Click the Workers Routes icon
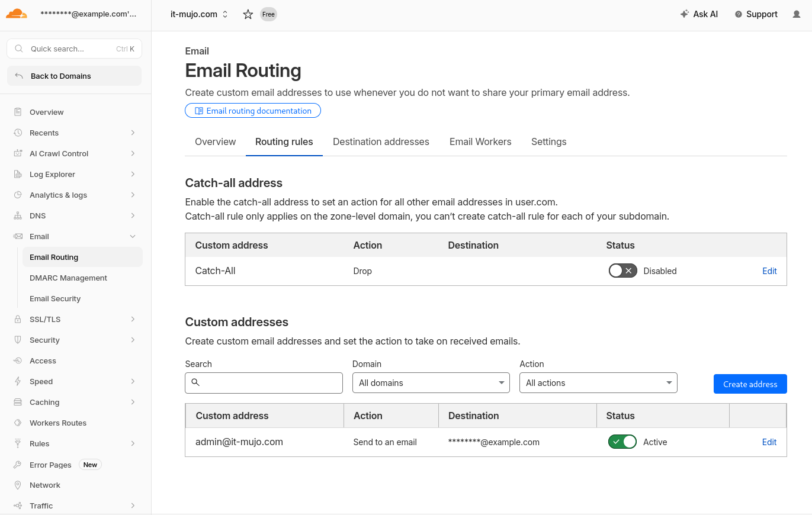This screenshot has width=812, height=515. (x=18, y=423)
